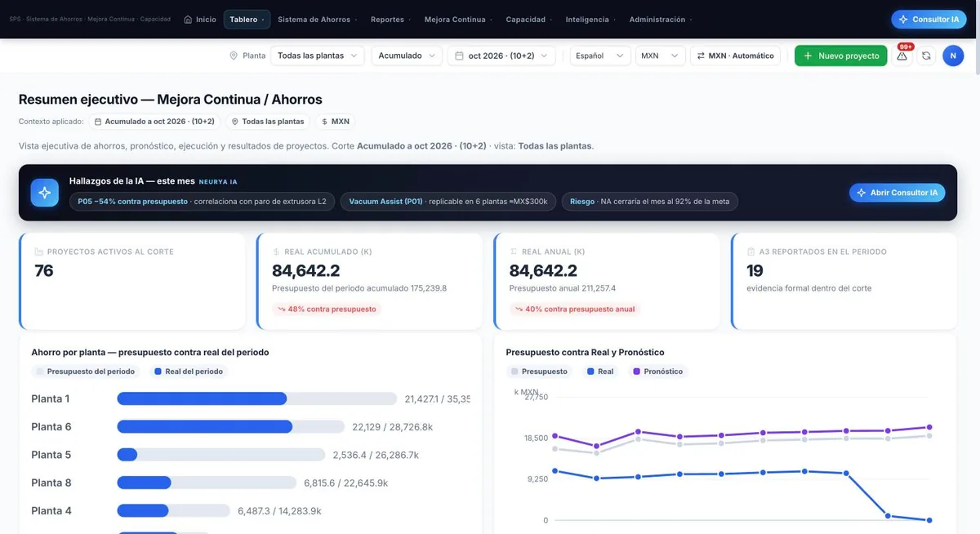Click the P05 −54% contra presupuesto insight chip

202,201
